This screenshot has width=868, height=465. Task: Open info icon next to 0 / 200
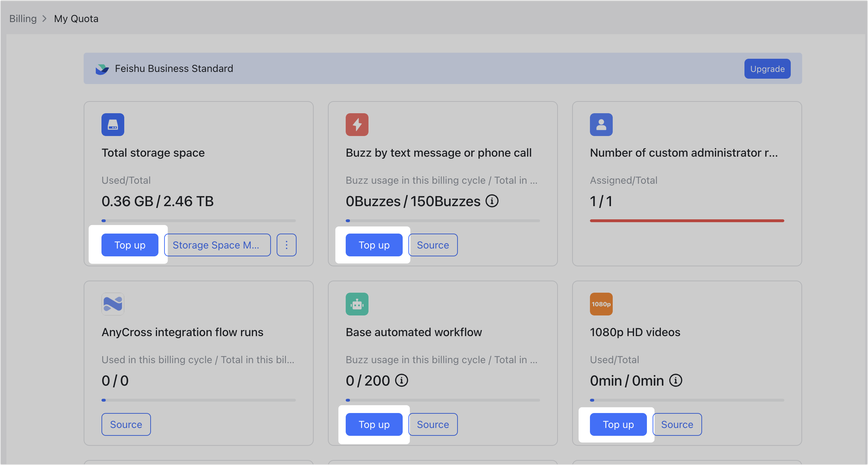(x=402, y=381)
